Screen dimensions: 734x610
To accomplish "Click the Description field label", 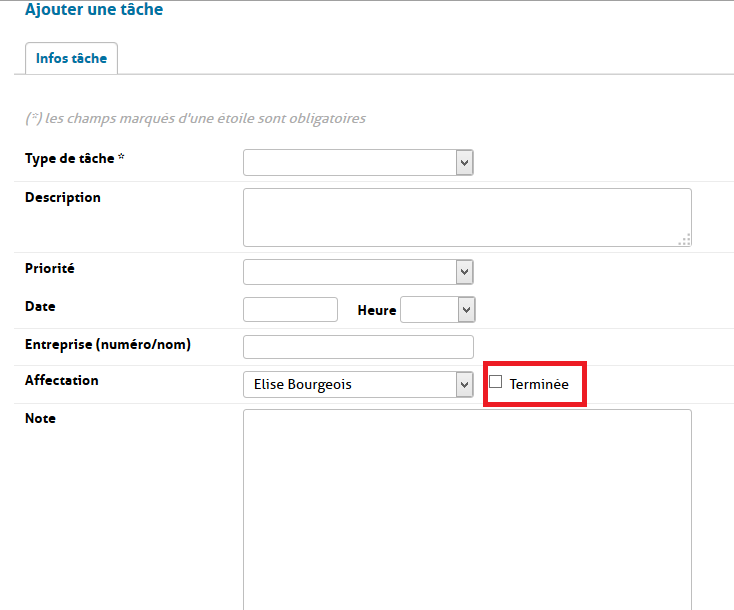I will click(x=63, y=197).
